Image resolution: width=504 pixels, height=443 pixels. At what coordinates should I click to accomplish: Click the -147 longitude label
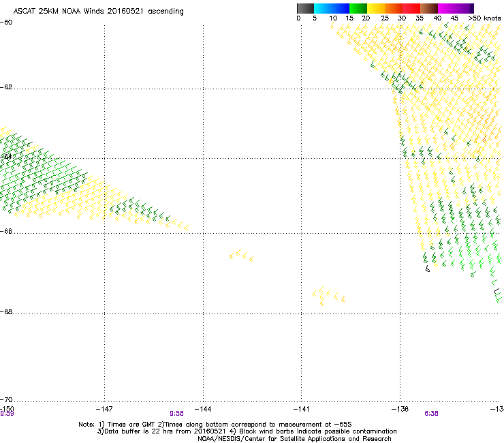pyautogui.click(x=104, y=409)
